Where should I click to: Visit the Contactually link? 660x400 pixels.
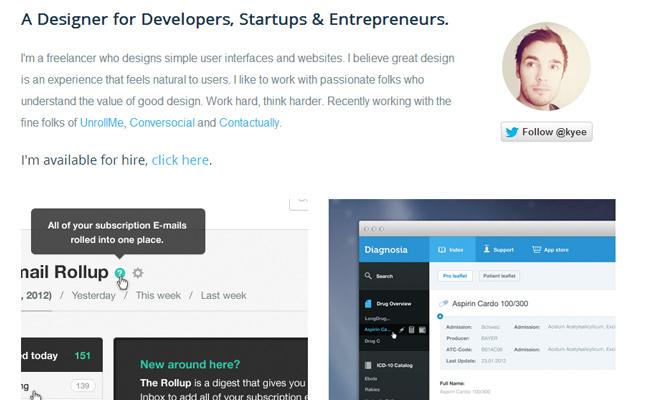click(250, 123)
